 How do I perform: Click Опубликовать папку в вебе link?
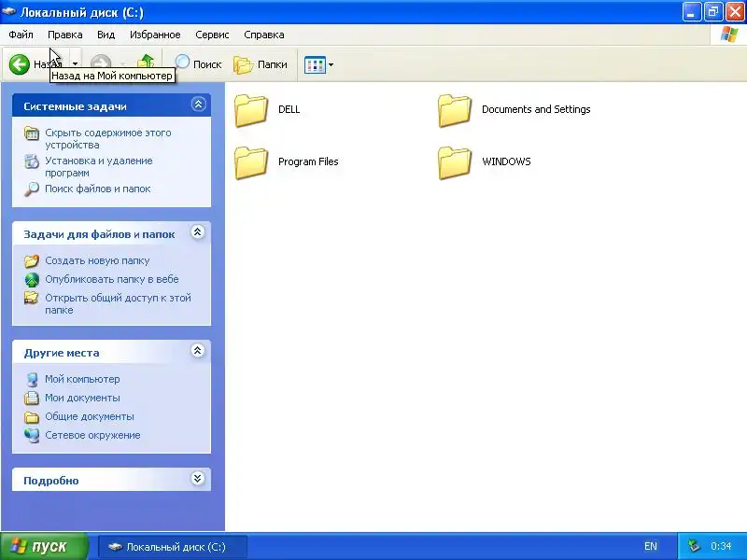pos(112,279)
